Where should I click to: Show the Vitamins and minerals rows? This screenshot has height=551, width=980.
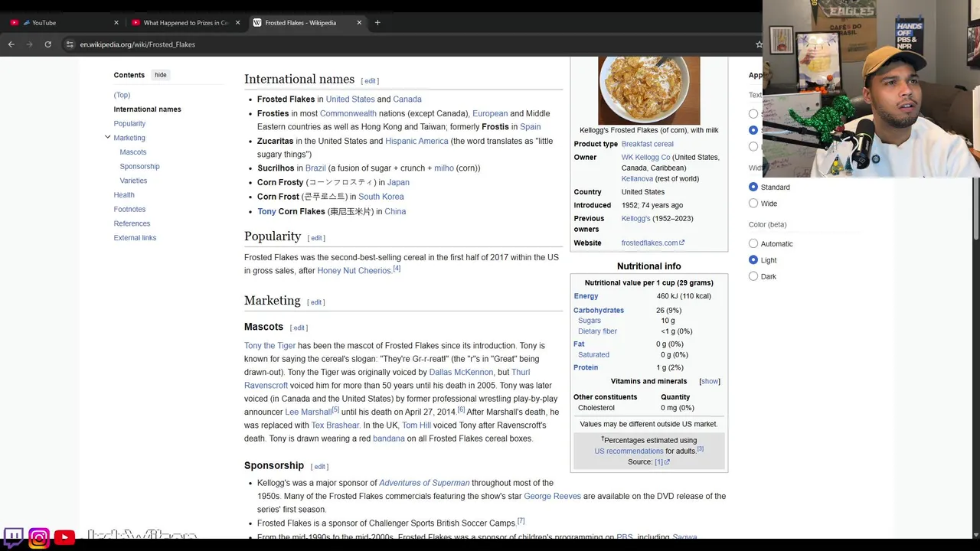tap(710, 381)
